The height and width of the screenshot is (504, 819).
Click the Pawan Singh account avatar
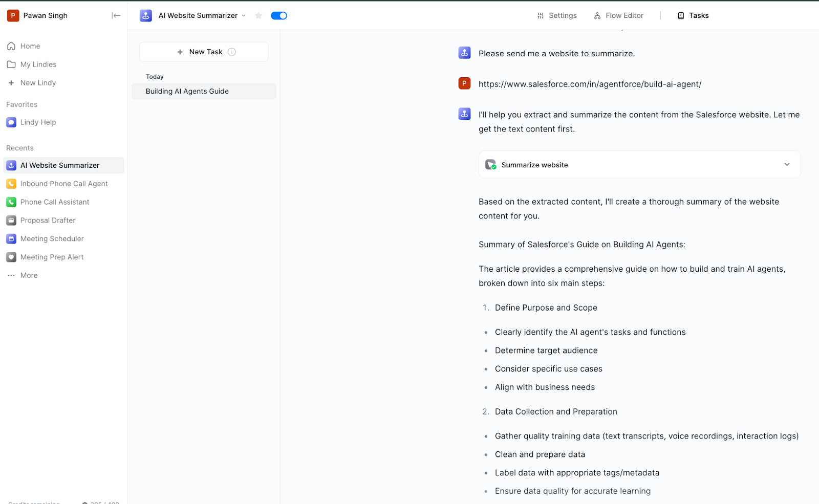pyautogui.click(x=13, y=15)
